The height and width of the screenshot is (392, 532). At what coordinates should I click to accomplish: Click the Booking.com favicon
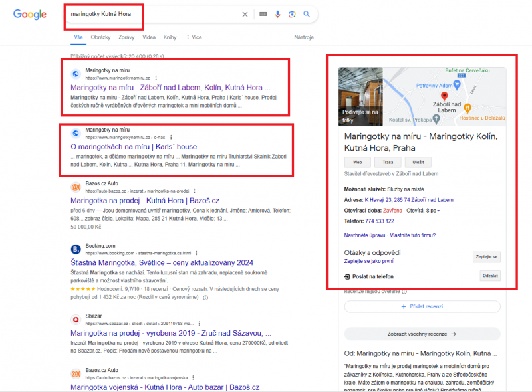tap(76, 249)
